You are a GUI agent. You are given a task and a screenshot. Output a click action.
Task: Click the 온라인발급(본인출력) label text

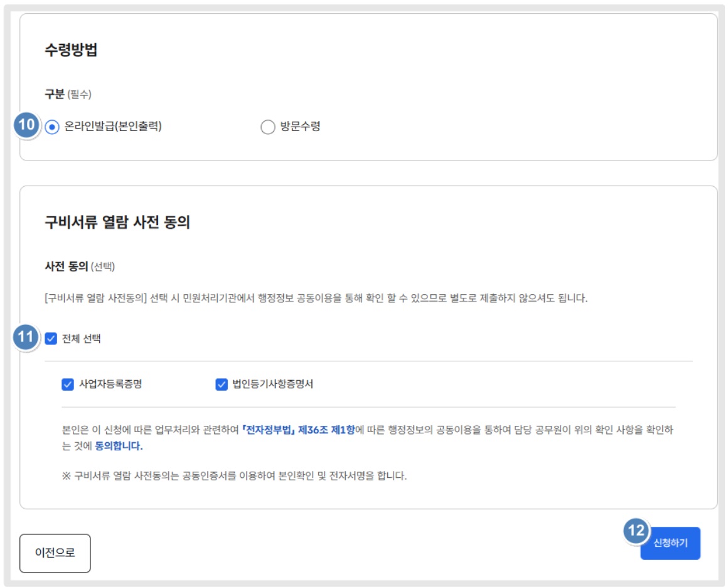(x=113, y=126)
